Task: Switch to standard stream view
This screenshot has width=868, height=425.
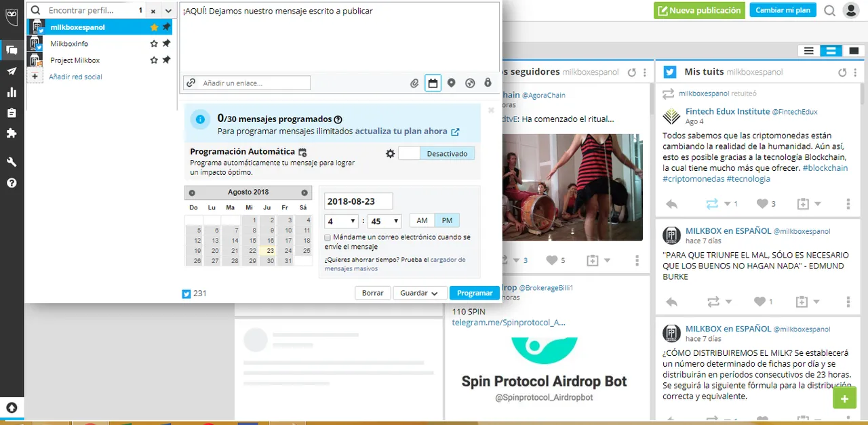Action: tap(831, 51)
